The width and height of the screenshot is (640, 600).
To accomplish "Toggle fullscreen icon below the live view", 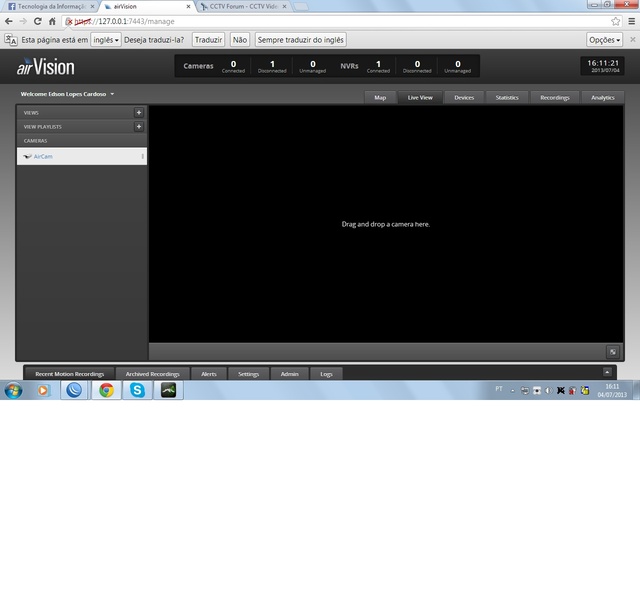I will [x=613, y=352].
